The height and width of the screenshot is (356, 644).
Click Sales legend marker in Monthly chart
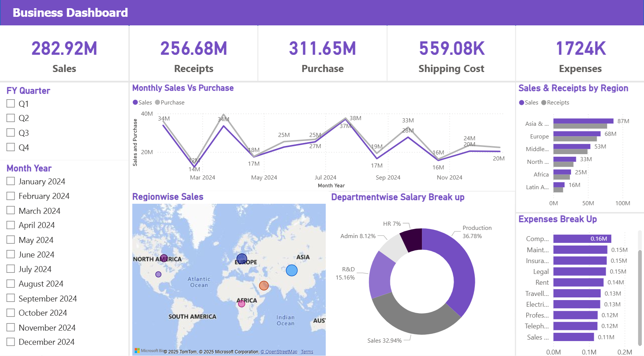tap(135, 103)
